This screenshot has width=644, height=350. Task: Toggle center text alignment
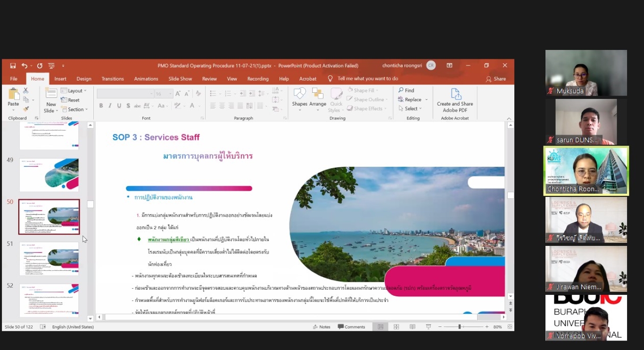[222, 106]
